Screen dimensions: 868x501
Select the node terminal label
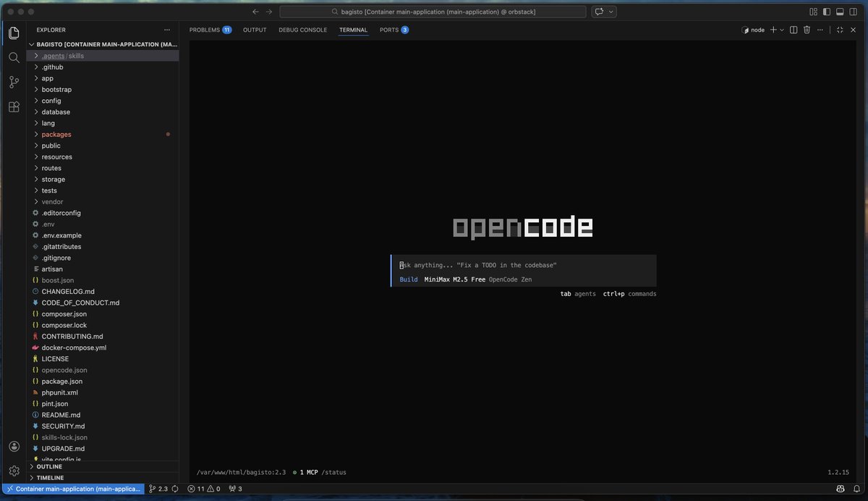[x=753, y=30]
